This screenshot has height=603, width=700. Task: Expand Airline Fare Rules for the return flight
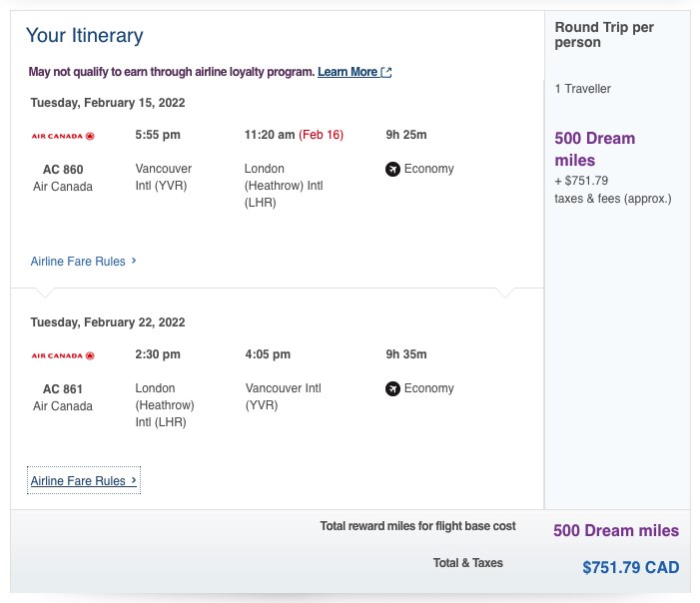pyautogui.click(x=78, y=481)
